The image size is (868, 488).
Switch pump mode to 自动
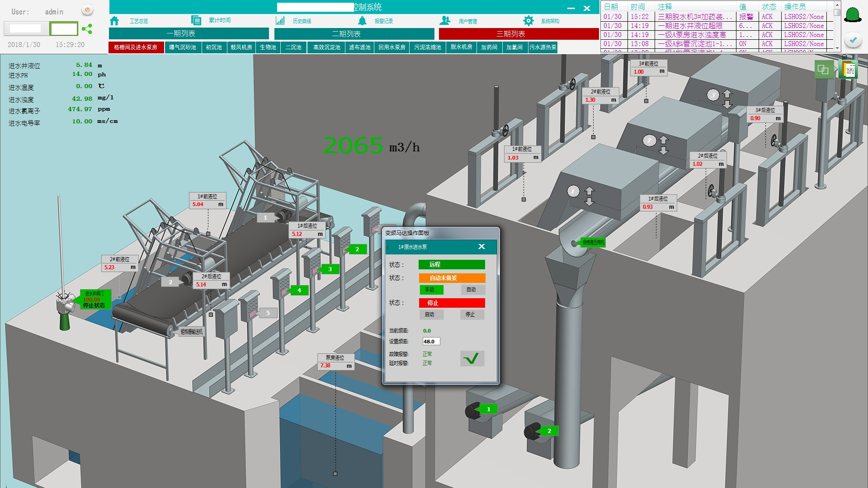472,290
